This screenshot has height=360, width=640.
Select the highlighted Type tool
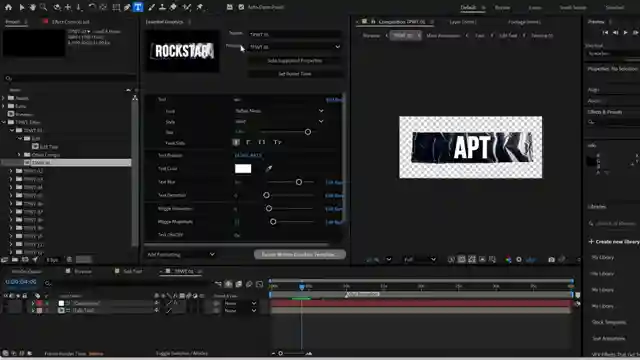(x=138, y=7)
